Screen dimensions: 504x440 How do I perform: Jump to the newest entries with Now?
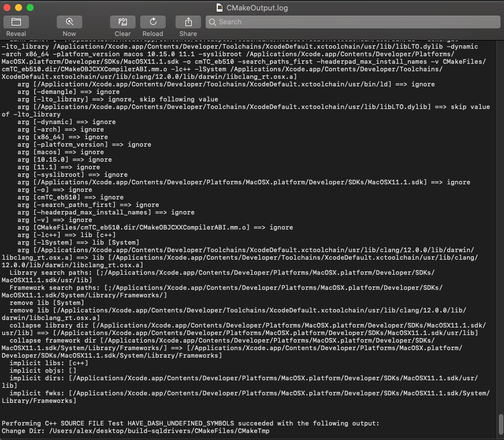(x=69, y=23)
